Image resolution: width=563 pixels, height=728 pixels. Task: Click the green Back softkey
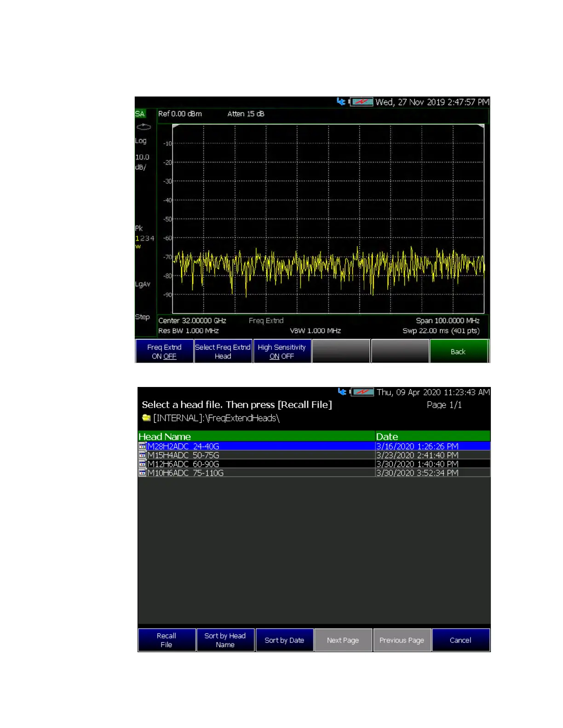tap(459, 351)
